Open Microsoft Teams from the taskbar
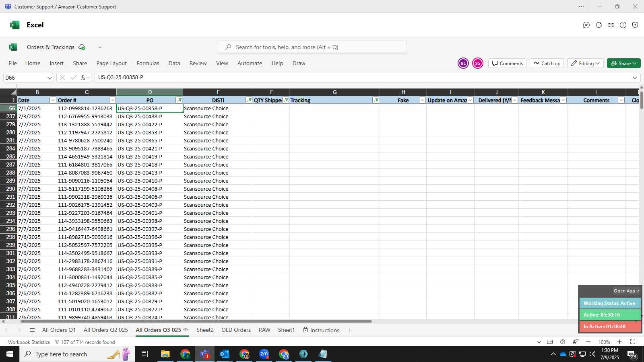 (204, 354)
